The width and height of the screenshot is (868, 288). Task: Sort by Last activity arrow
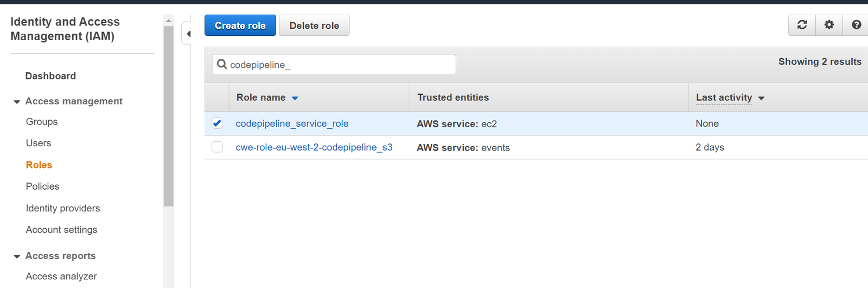tap(761, 98)
